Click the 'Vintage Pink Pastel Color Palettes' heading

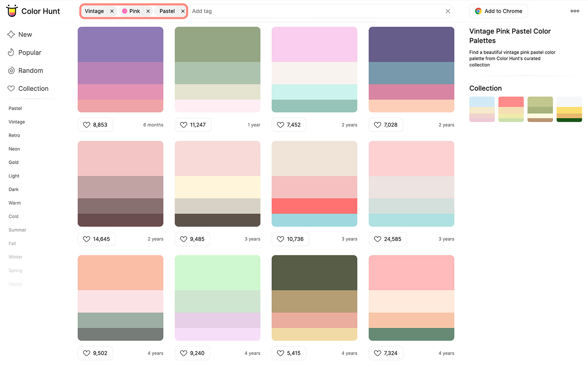pos(510,36)
